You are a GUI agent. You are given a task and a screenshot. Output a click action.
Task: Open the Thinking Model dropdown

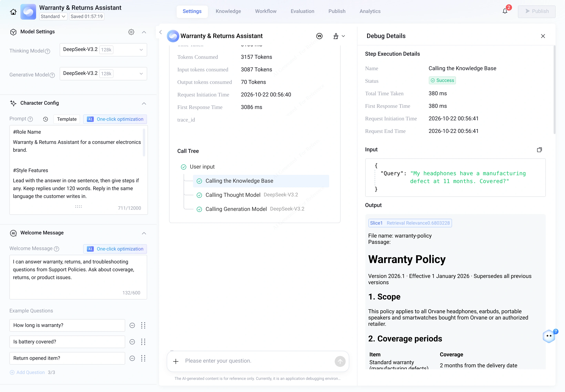point(103,50)
